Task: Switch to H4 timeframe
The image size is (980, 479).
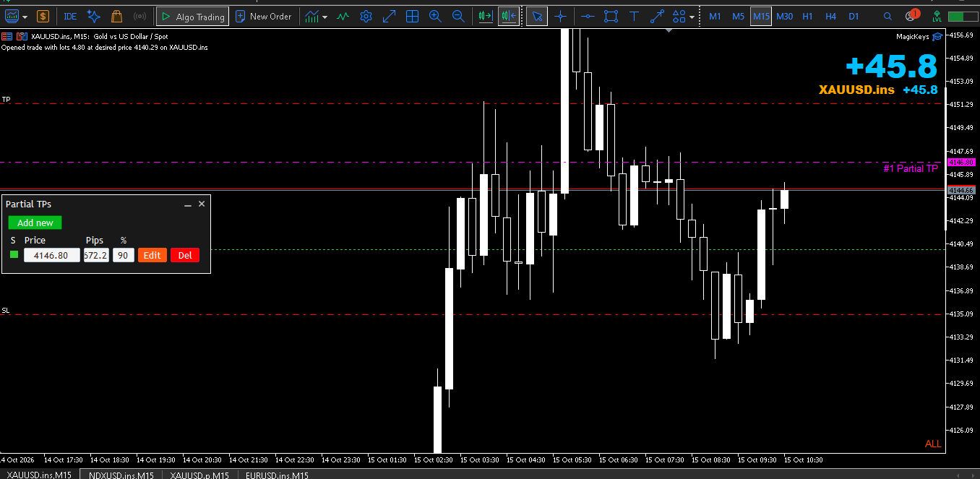Action: 830,16
